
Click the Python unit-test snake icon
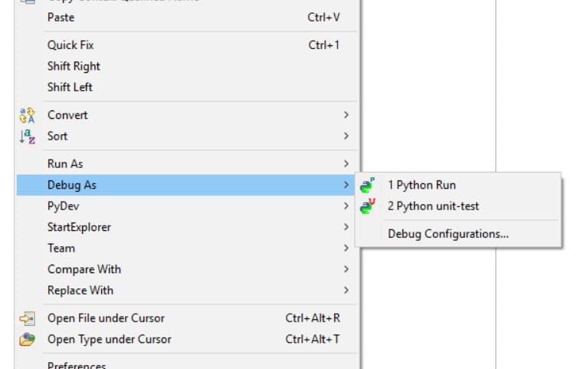pos(367,206)
